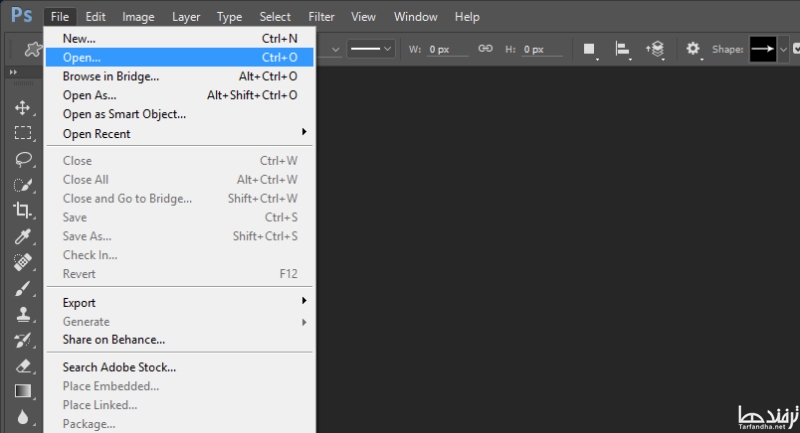Screen dimensions: 800x433
Task: Open dropdown arrow left of stroke style
Action: pyautogui.click(x=335, y=49)
